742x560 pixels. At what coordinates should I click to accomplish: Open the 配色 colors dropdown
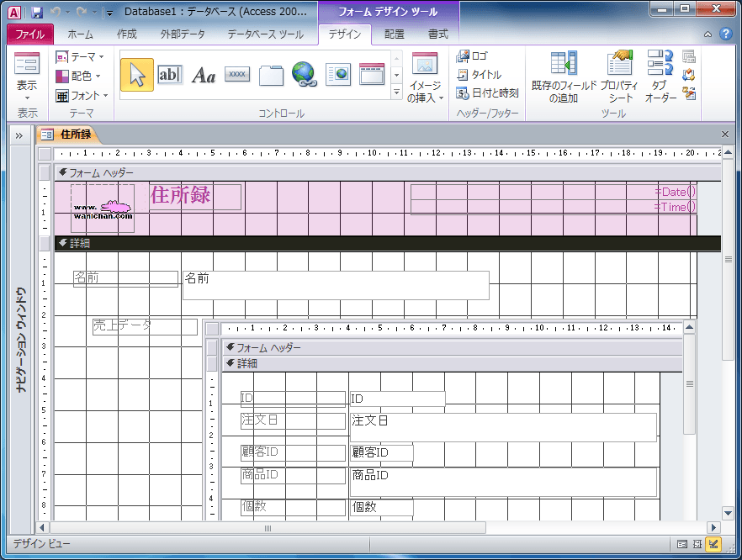[78, 76]
